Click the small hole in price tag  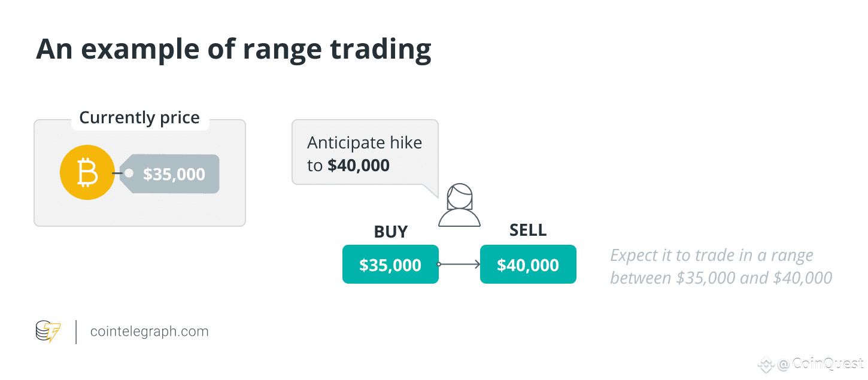click(129, 174)
